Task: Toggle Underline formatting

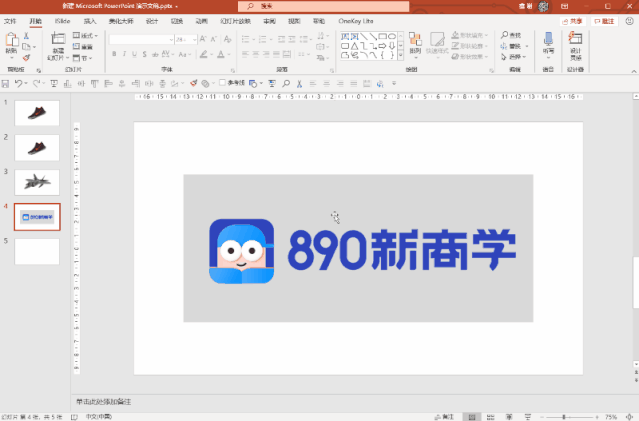Action: (x=134, y=54)
